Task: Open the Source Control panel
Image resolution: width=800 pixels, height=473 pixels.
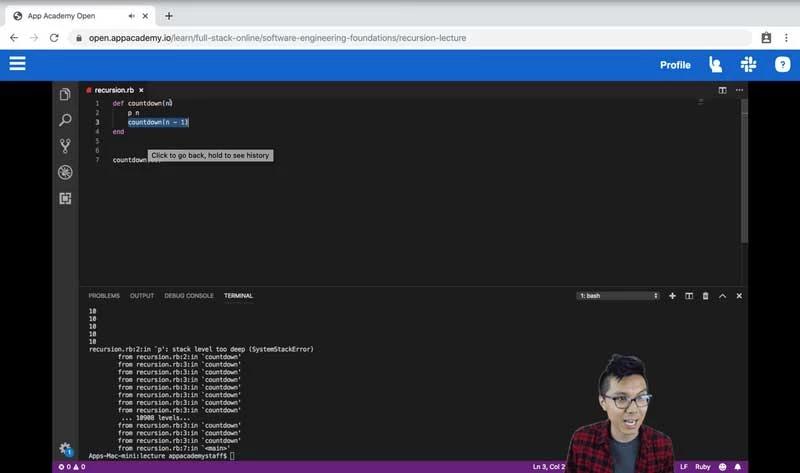Action: point(65,146)
